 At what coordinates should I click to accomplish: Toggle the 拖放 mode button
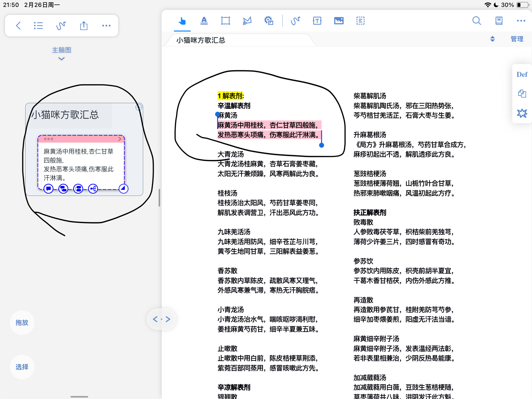pos(22,323)
